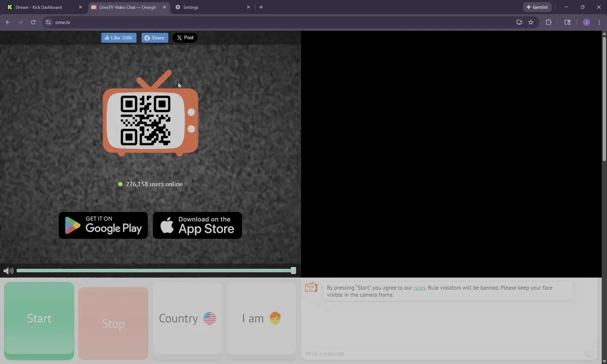
Task: Click the X Post button
Action: [x=185, y=38]
